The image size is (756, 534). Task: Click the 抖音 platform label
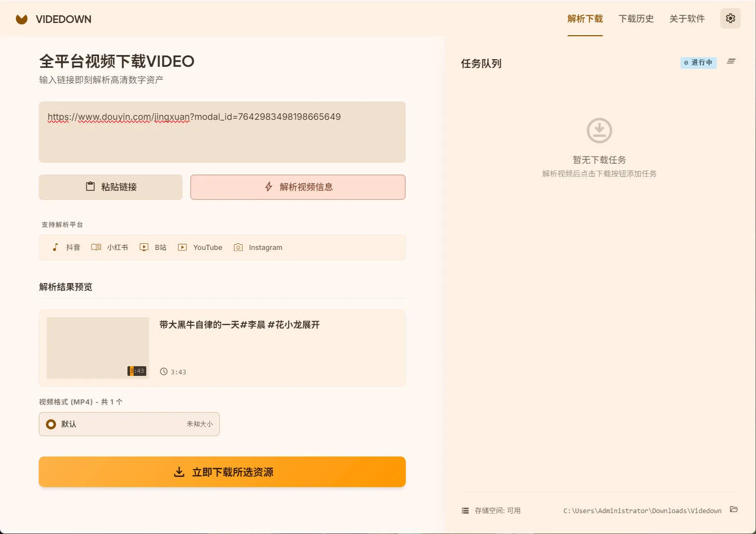click(x=73, y=247)
